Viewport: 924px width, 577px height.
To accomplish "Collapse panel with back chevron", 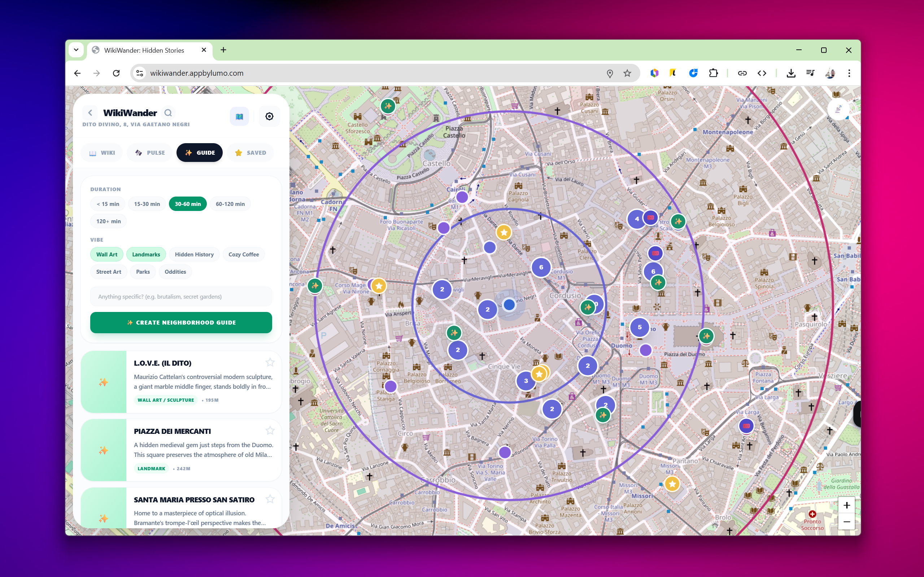I will (x=90, y=113).
